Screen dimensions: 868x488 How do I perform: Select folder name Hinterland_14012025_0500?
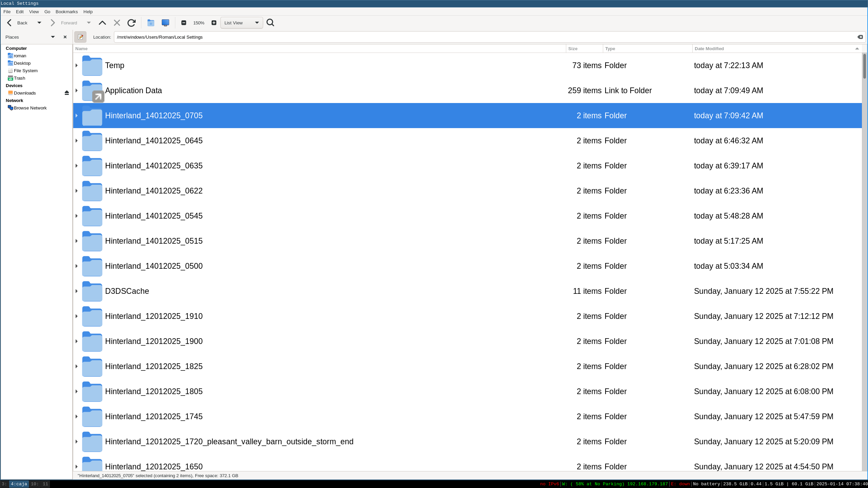154,266
